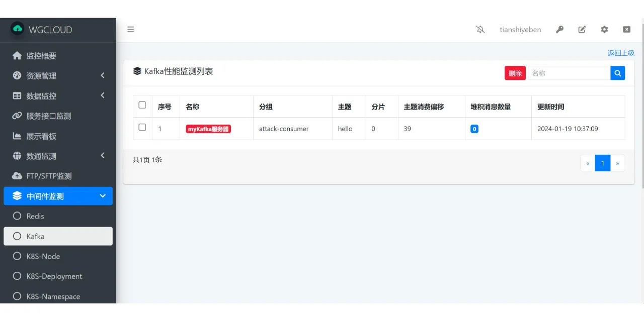This screenshot has height=321, width=644.
Task: Click the logout icon at top right
Action: (626, 30)
